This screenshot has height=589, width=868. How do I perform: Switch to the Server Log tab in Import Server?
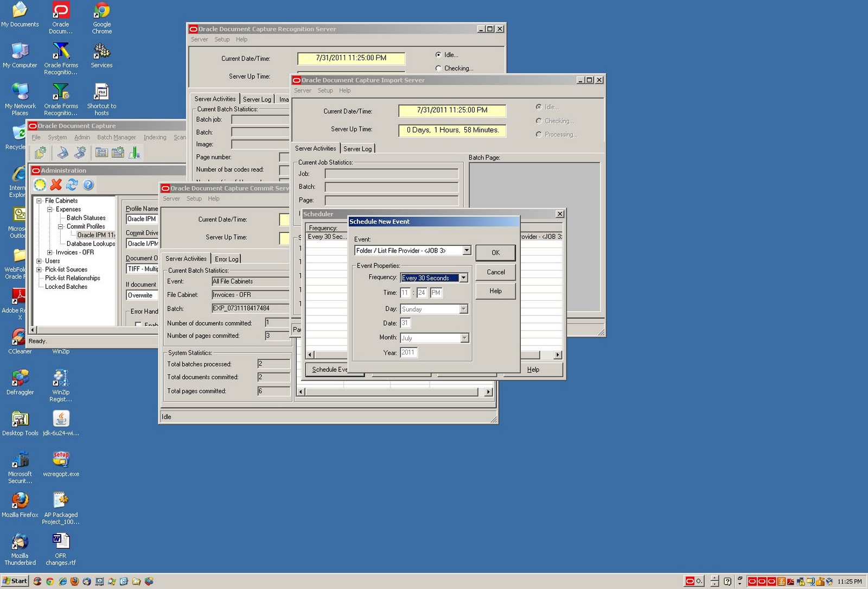358,148
